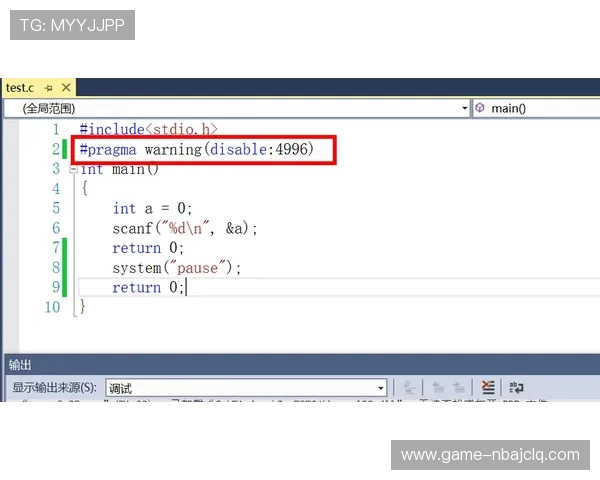
Task: Click the Output (输出) panel title
Action: (x=21, y=365)
